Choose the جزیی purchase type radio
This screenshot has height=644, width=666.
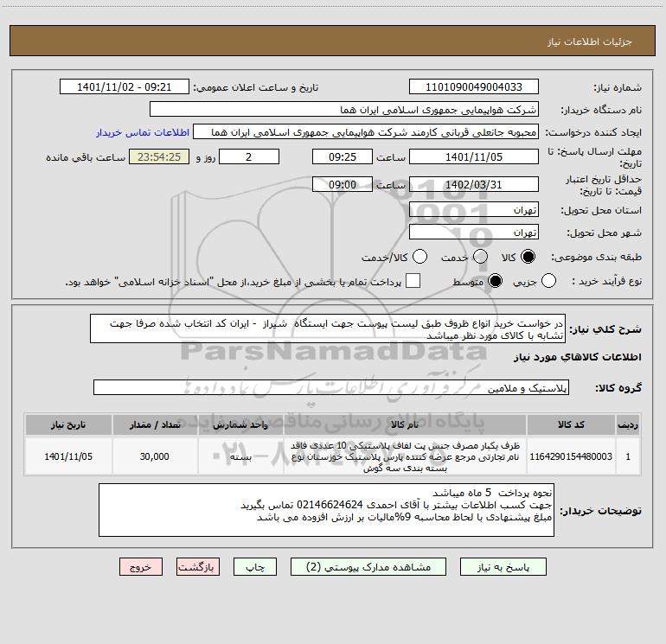pos(548,281)
